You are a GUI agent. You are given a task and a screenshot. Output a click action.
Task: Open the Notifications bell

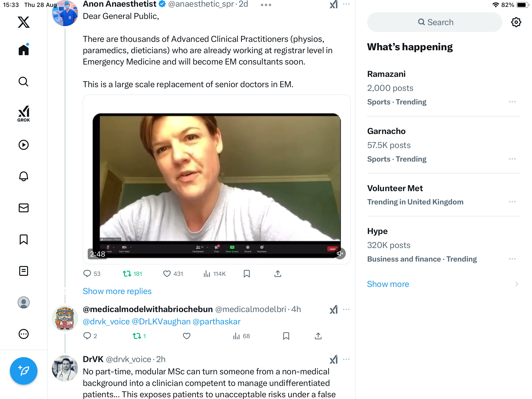[24, 176]
